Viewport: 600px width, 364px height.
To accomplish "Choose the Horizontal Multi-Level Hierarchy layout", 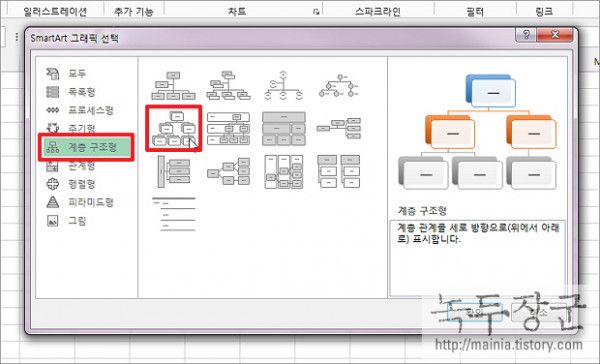I will 174,171.
